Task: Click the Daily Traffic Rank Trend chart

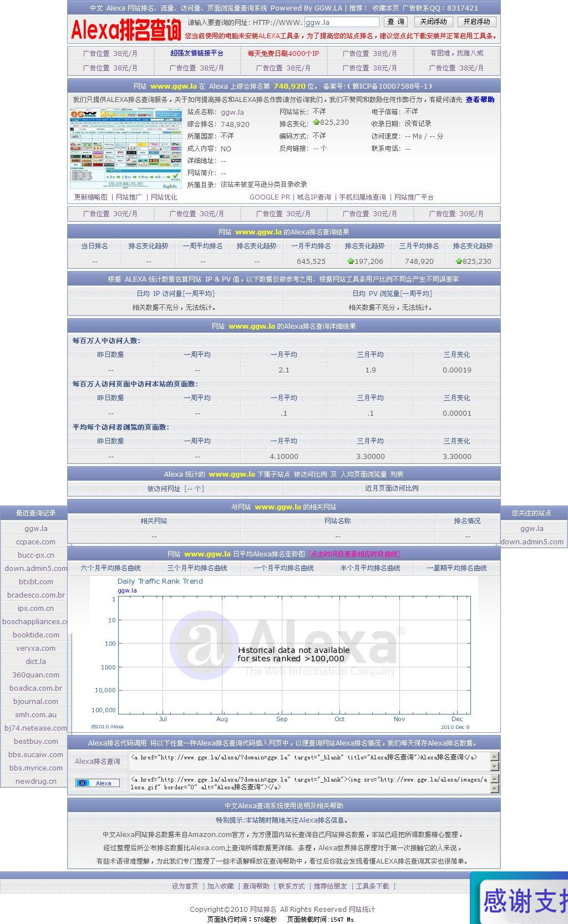Action: tap(284, 654)
